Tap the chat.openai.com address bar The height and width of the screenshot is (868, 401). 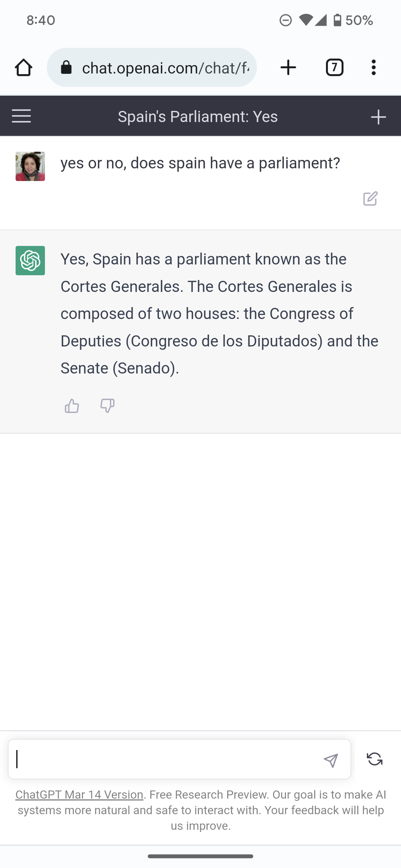[x=165, y=68]
